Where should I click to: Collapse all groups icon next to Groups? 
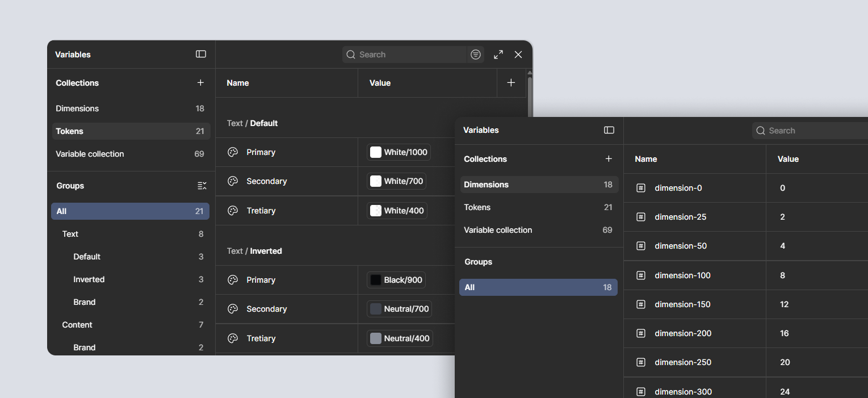click(202, 186)
